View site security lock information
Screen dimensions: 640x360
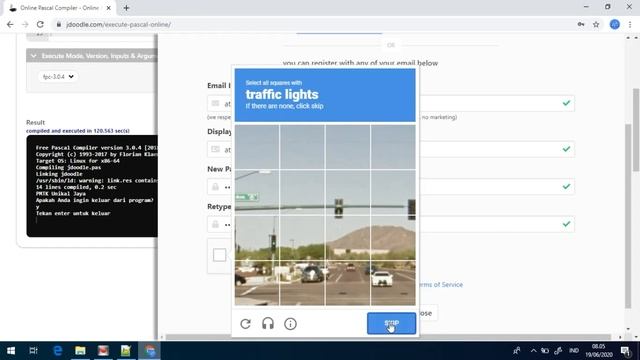tap(59, 24)
